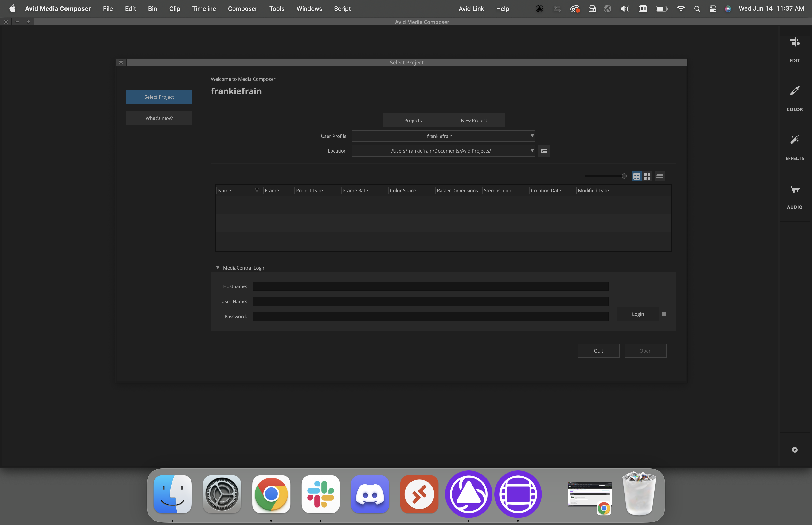
Task: Switch project list to compact list view
Action: pyautogui.click(x=660, y=176)
